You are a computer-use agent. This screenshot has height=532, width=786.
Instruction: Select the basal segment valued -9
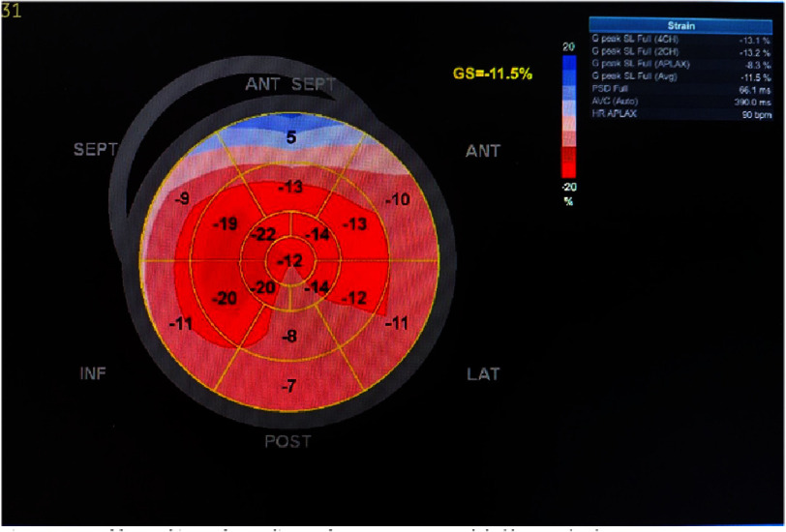click(182, 199)
